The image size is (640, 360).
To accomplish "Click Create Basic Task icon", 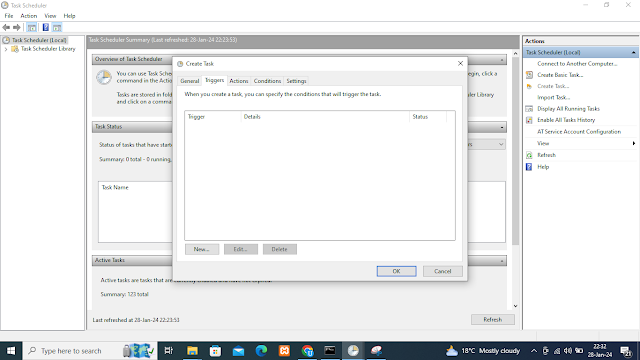I will [x=529, y=75].
